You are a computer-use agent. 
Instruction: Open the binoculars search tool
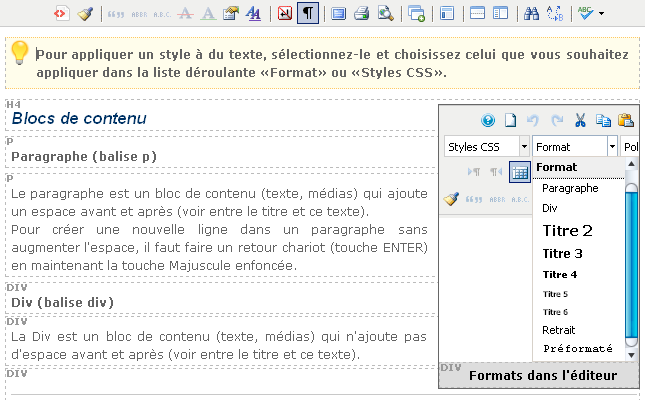(x=531, y=14)
